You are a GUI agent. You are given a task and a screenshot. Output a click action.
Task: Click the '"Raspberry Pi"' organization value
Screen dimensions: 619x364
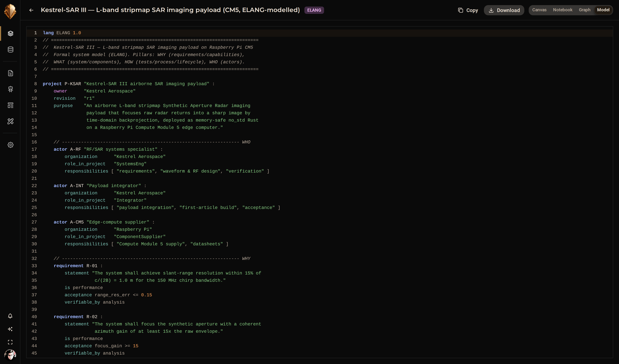[x=133, y=229]
